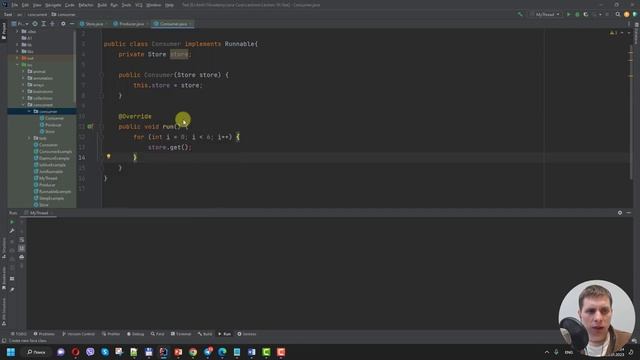
Task: Open the VCS menu
Action: pyautogui.click(x=139, y=5)
